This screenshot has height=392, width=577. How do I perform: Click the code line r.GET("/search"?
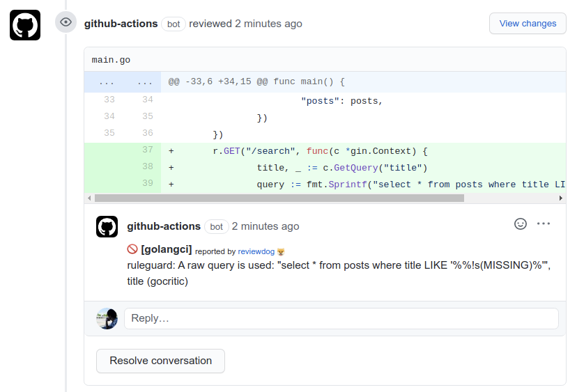pyautogui.click(x=320, y=151)
